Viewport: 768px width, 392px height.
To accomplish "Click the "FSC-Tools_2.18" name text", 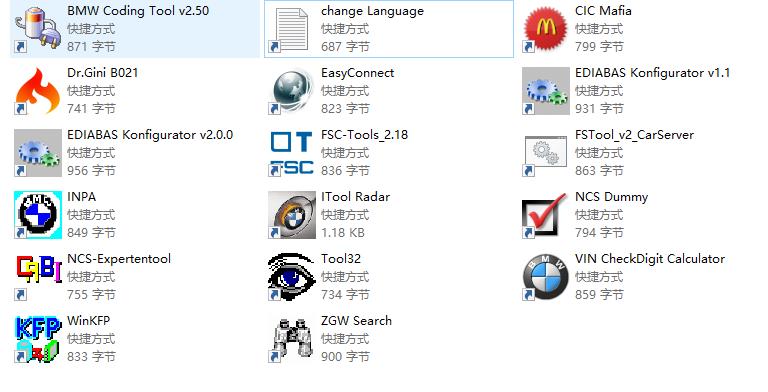I will click(364, 135).
